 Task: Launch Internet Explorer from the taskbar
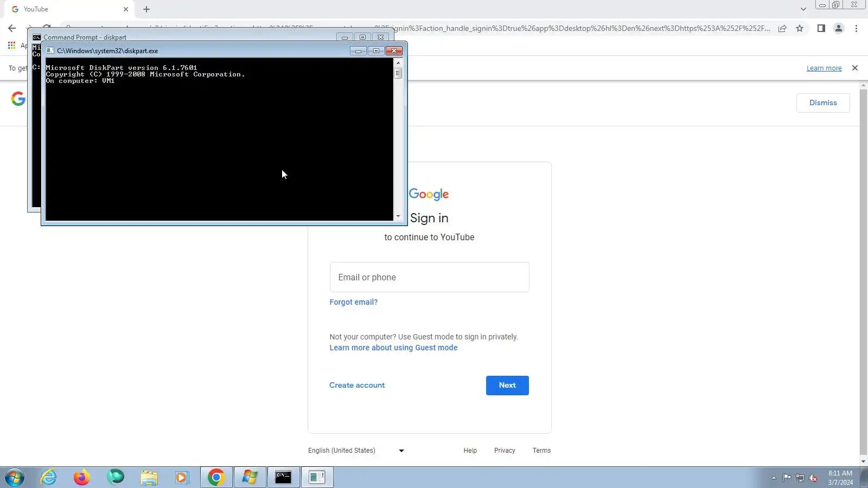(49, 477)
